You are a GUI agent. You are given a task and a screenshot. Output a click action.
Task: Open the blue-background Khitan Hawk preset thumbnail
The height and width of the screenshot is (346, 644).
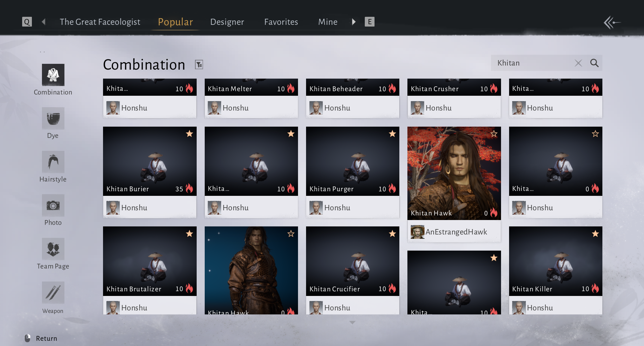(x=251, y=270)
